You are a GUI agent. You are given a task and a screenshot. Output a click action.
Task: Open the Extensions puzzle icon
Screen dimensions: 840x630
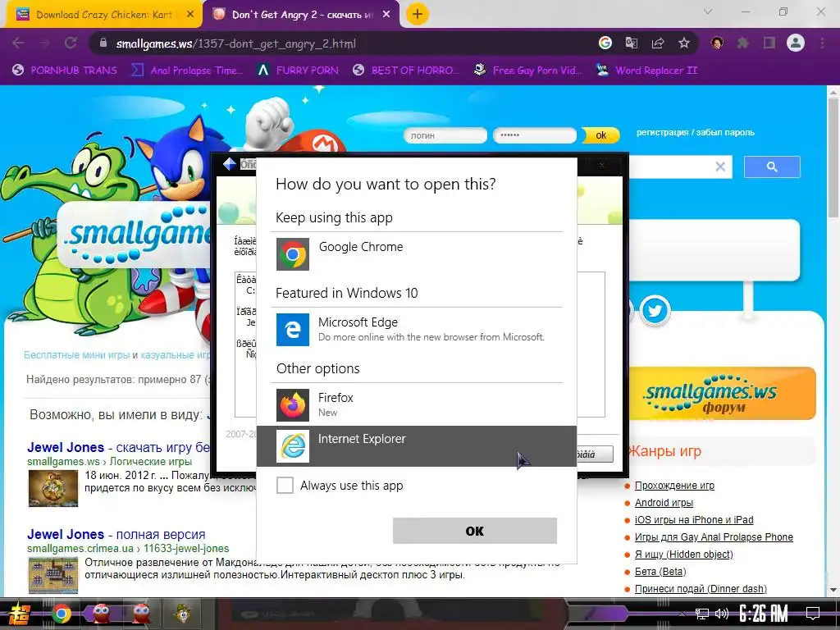coord(743,43)
